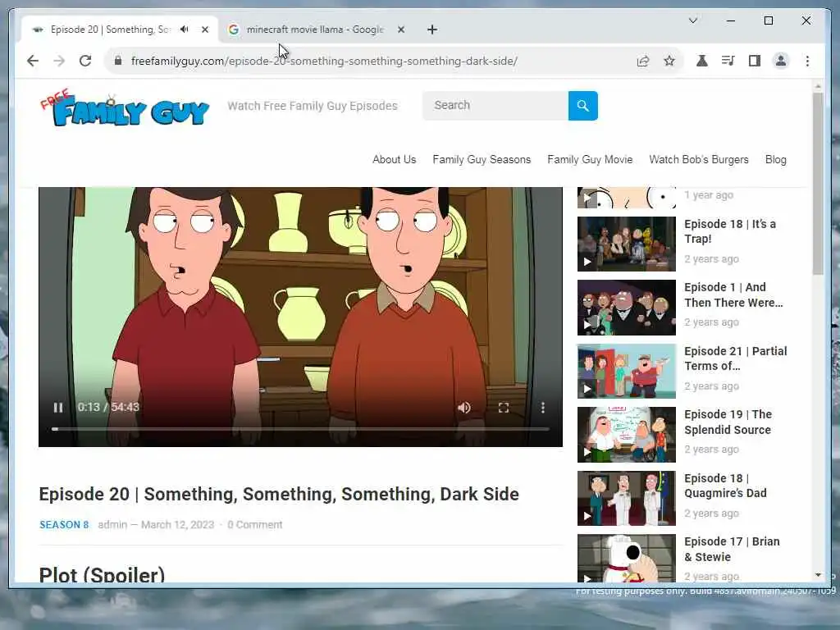Open the media controls toolbar icon
The image size is (840, 630).
[x=728, y=61]
